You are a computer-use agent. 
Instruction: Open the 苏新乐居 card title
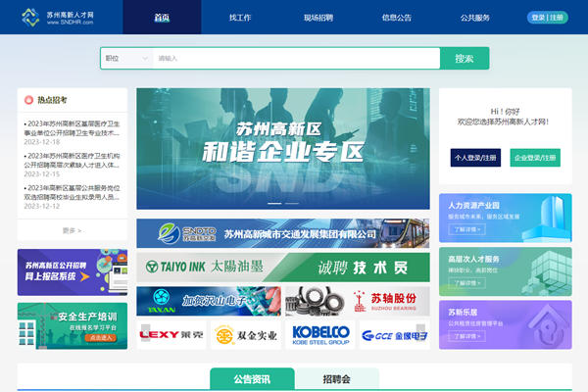click(462, 312)
